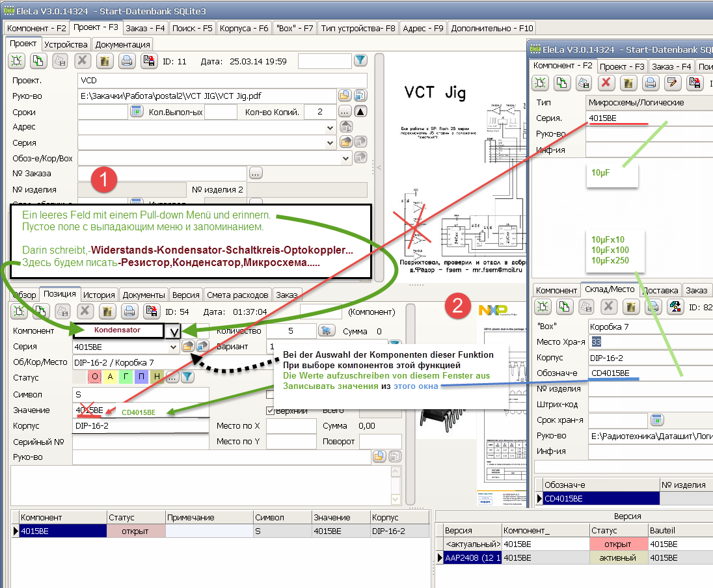This screenshot has height=588, width=713.
Task: Open Документы tab in position panel
Action: [144, 295]
